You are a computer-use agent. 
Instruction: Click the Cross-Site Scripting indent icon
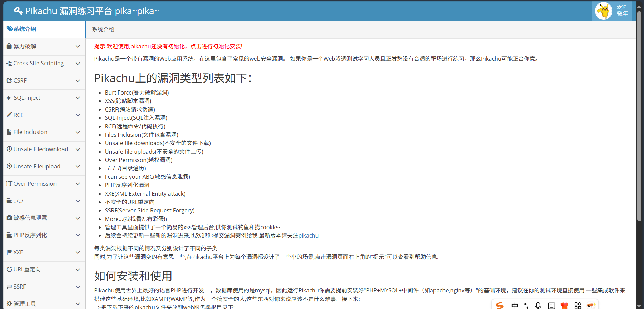coord(9,63)
